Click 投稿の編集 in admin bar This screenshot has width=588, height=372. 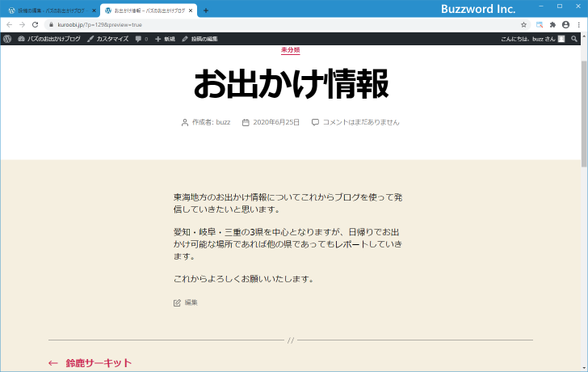(199, 39)
